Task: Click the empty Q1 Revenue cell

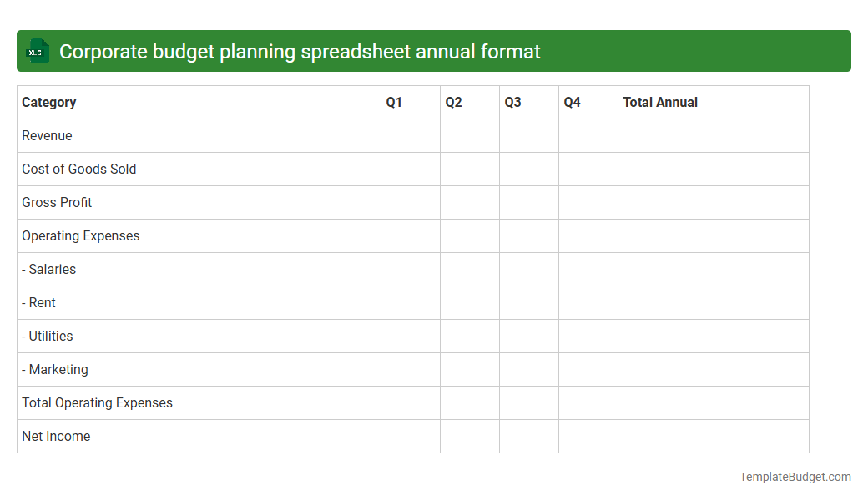Action: tap(410, 135)
